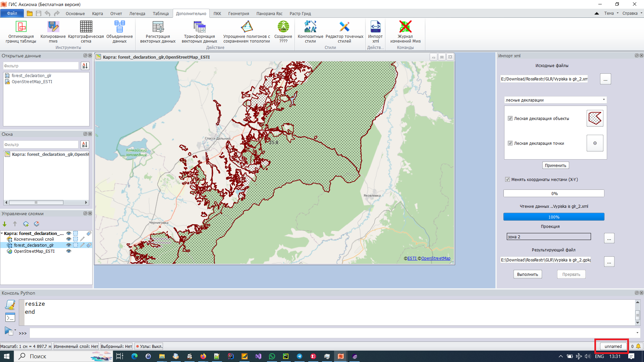Click the Python console clear brush icon
This screenshot has width=644, height=362.
tap(10, 305)
